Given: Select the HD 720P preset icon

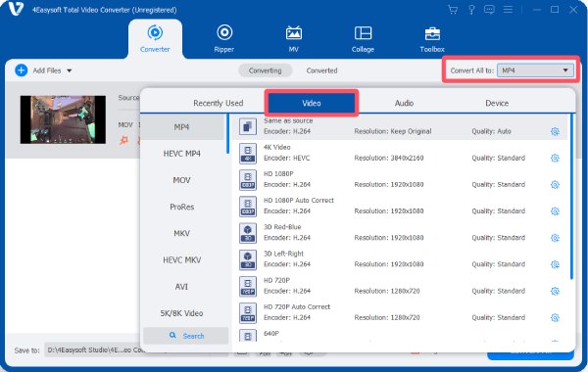Looking at the screenshot, I should point(248,286).
